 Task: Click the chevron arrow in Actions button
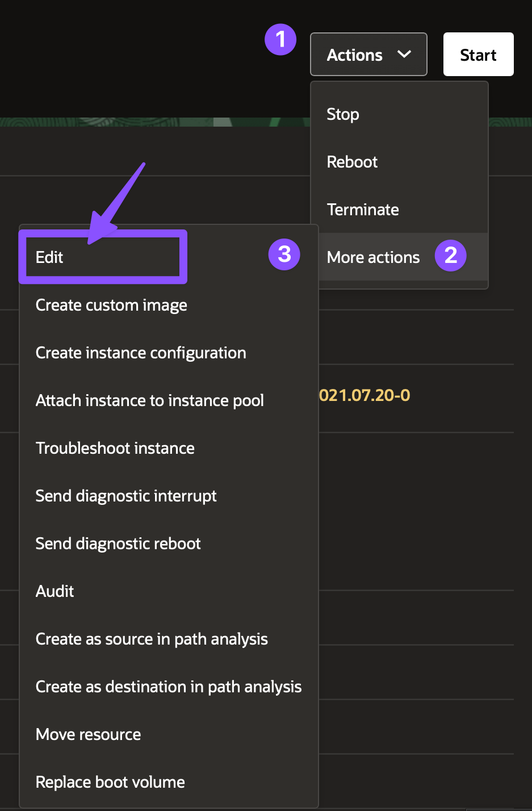(404, 55)
